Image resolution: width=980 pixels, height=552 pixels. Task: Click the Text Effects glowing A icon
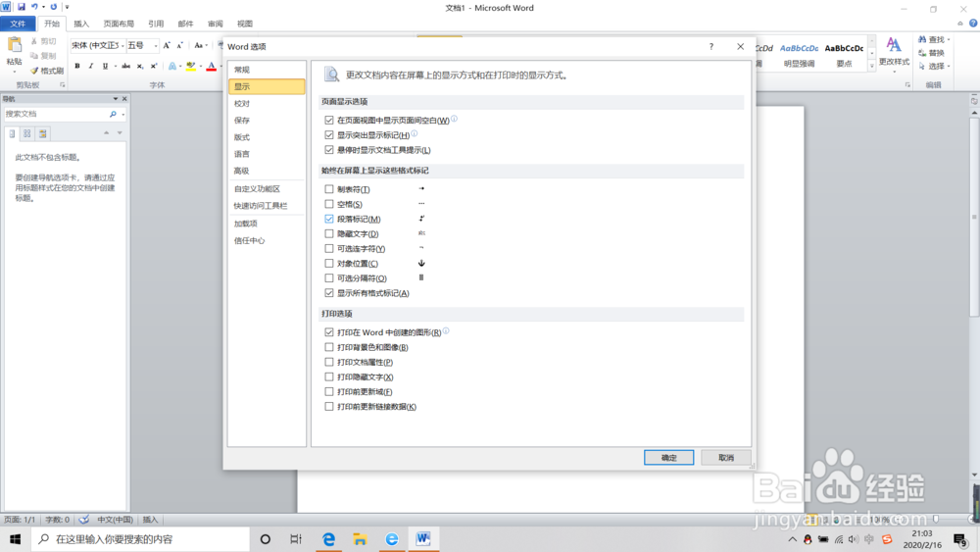(x=171, y=66)
